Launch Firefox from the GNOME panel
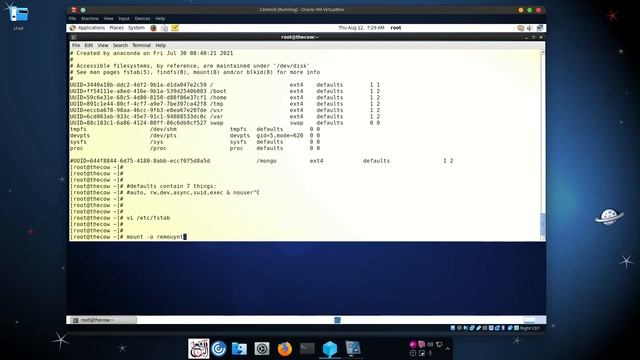This screenshot has width=640, height=360. click(x=153, y=28)
